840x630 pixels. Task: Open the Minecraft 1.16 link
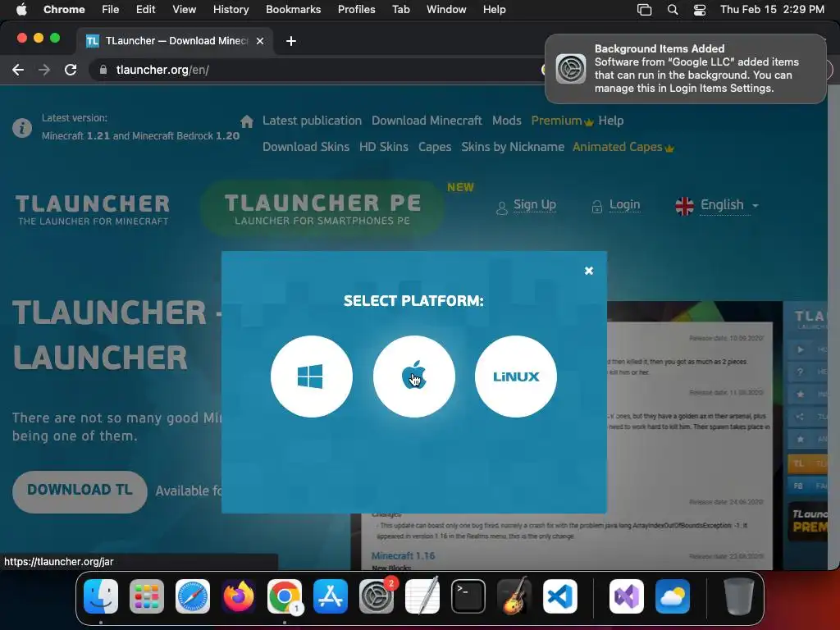click(403, 555)
